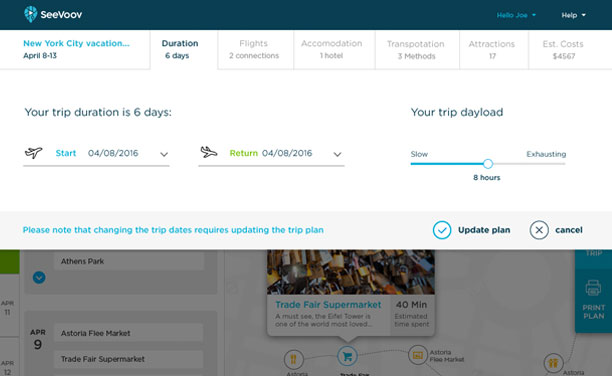
Task: Open the Hello Joe user menu
Action: click(516, 15)
